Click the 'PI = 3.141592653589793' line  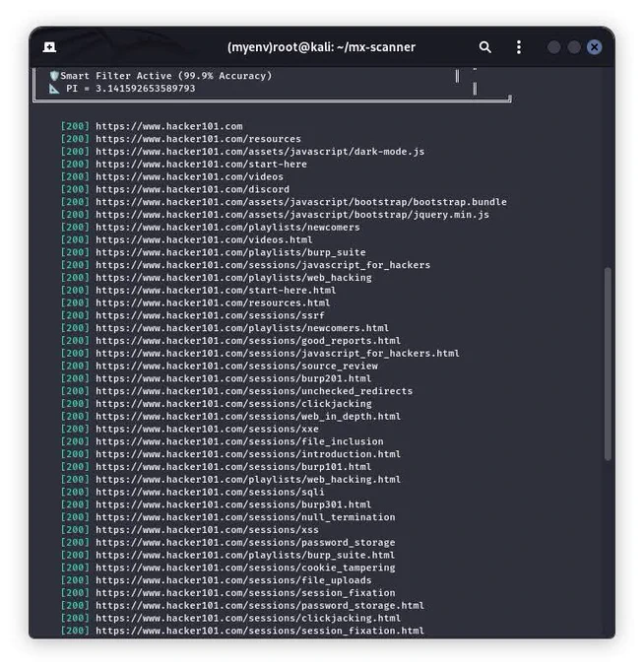(x=122, y=89)
